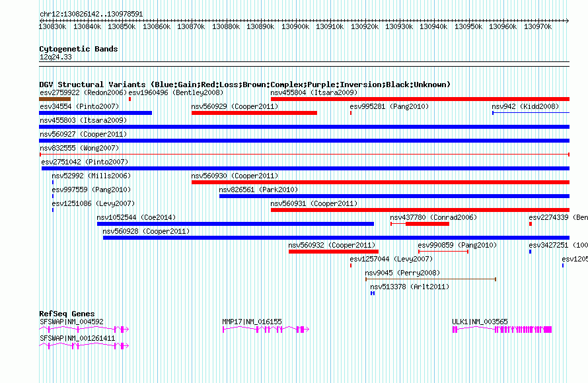The width and height of the screenshot is (588, 383).
Task: Click the esv2759922 (Redon2006) brown variant bar
Action: click(55, 99)
